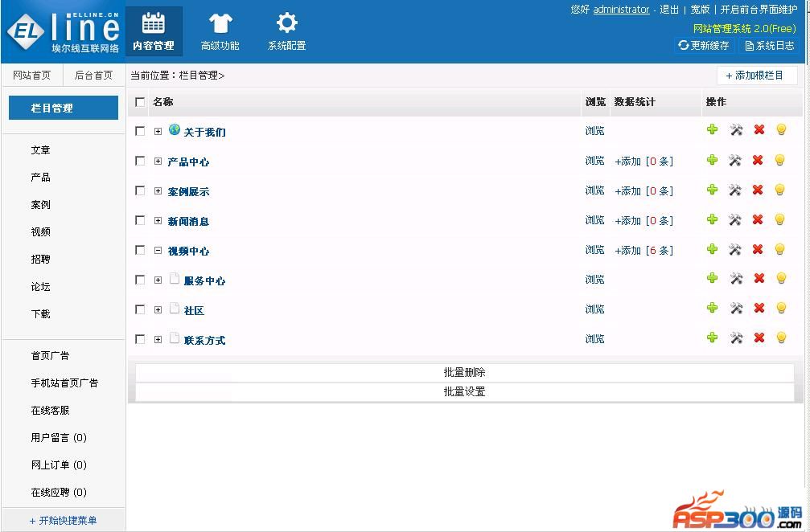This screenshot has height=532, width=810.
Task: Open 用户留言 (0) in the sidebar
Action: pos(59,438)
